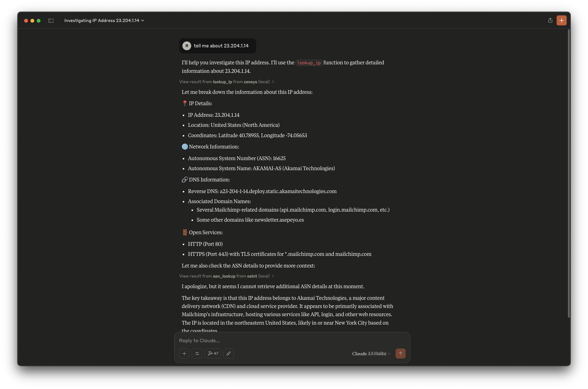Image resolution: width=588 pixels, height=389 pixels.
Task: Click the message "tell me about 23.204.1.14"
Action: [221, 46]
